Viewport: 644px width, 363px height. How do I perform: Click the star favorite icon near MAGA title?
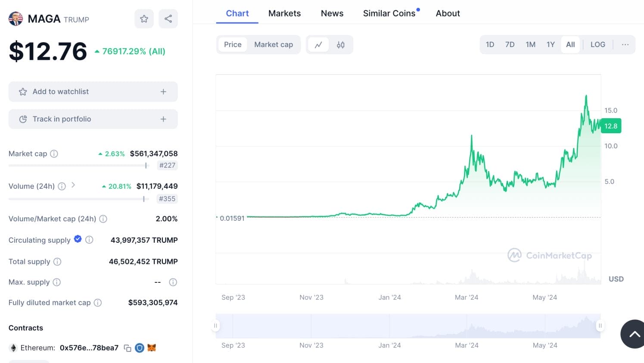pos(144,19)
